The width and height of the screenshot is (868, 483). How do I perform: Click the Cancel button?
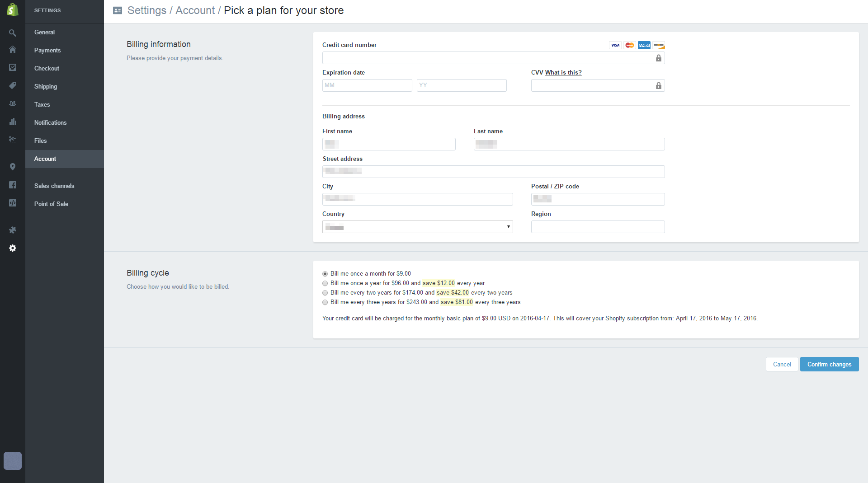(782, 364)
